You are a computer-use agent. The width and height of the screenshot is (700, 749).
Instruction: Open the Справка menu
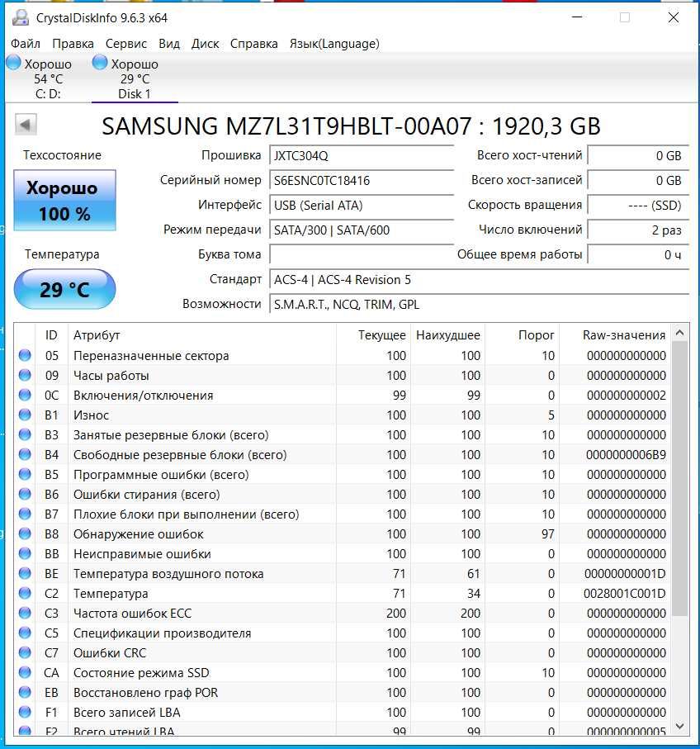tap(254, 44)
